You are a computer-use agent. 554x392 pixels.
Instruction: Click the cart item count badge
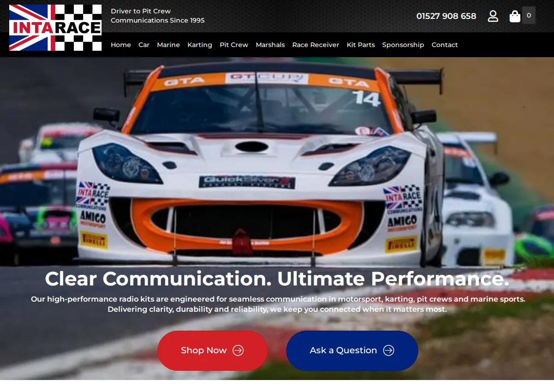pyautogui.click(x=529, y=15)
